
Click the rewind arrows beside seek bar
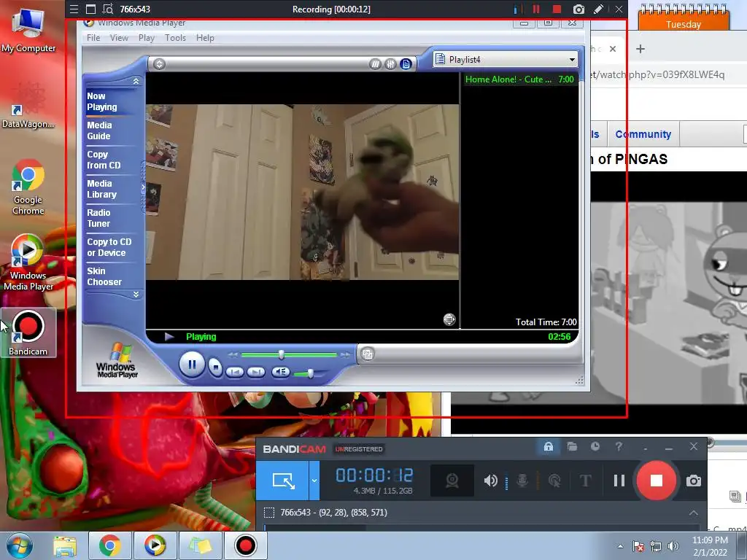233,355
